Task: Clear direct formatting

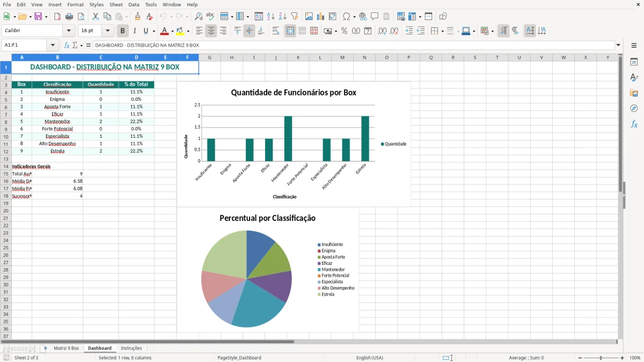Action: (150, 17)
